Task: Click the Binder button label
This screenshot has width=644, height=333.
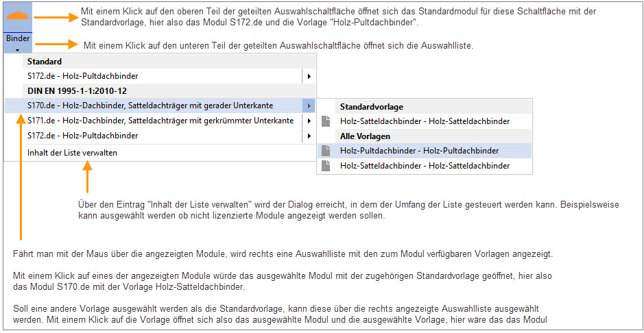Action: [18, 38]
